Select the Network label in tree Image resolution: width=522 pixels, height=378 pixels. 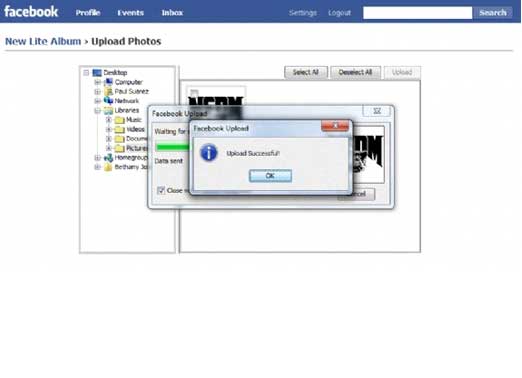pyautogui.click(x=127, y=101)
